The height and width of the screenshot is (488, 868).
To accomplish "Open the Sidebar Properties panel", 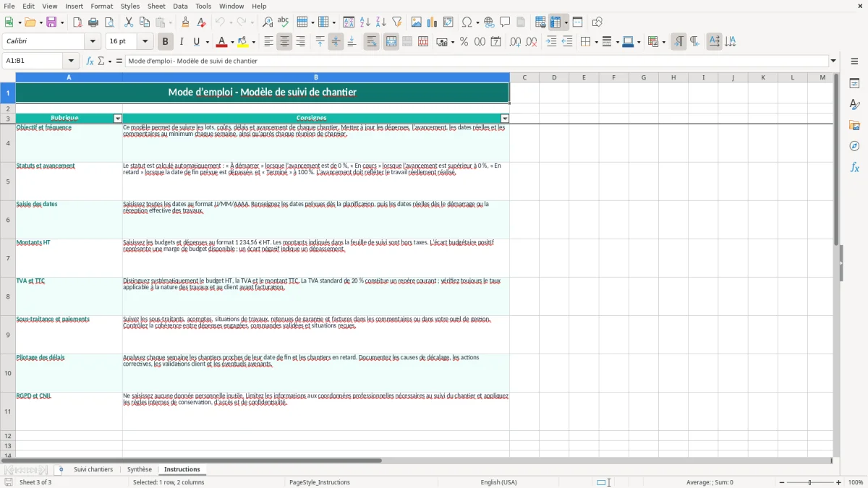I will pos(854,84).
